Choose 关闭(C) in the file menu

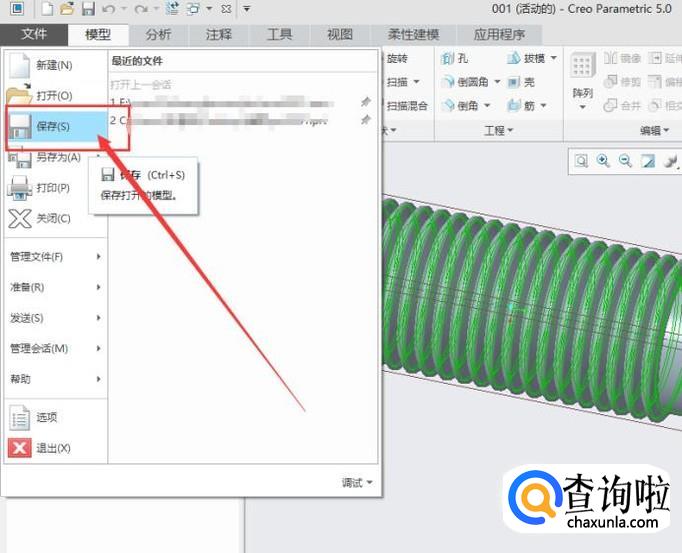point(55,218)
